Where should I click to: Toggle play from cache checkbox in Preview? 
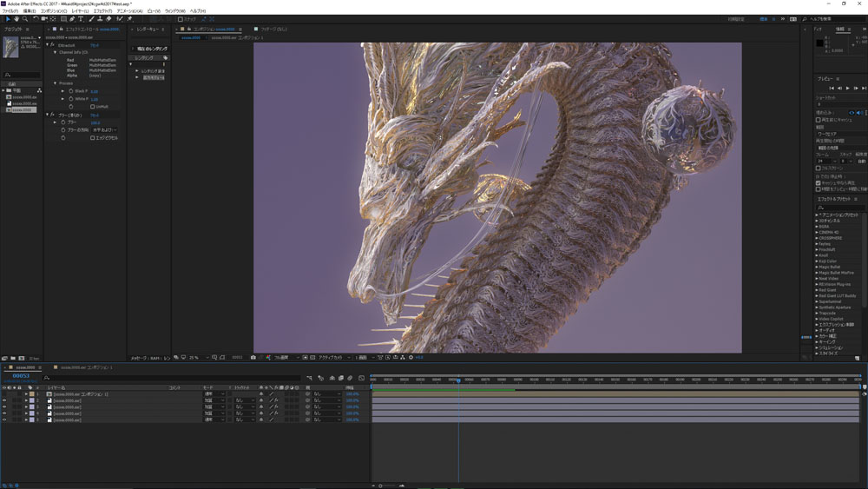point(819,182)
